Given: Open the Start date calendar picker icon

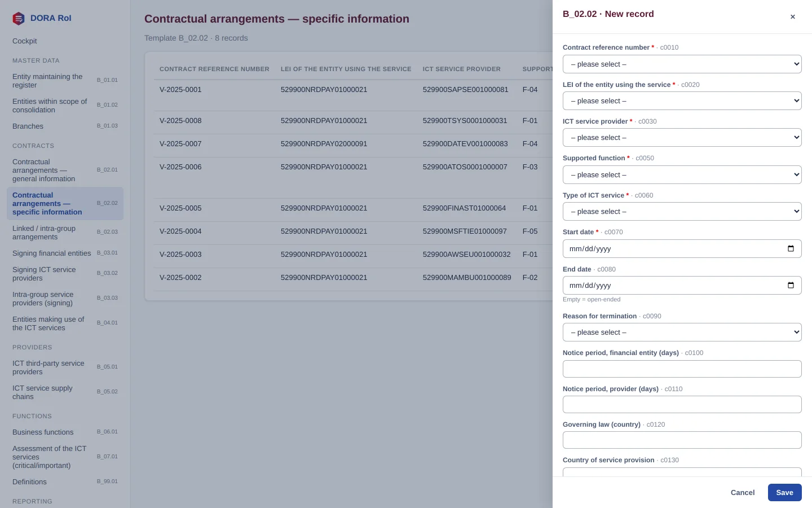Looking at the screenshot, I should pos(791,248).
